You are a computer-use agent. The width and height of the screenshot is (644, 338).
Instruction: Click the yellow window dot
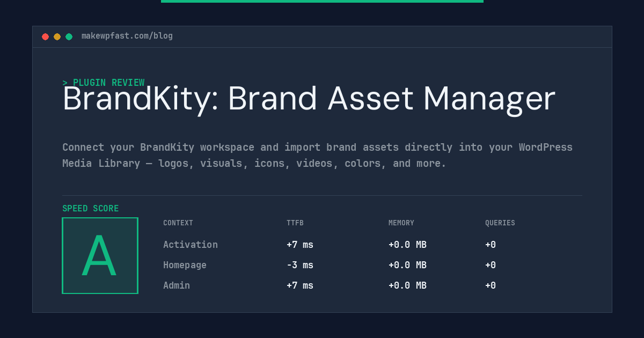[57, 36]
